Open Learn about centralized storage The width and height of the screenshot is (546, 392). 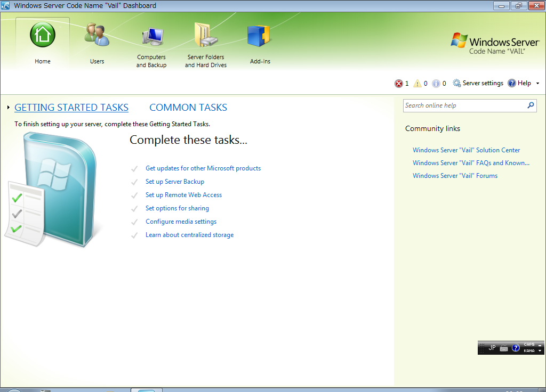pos(189,235)
